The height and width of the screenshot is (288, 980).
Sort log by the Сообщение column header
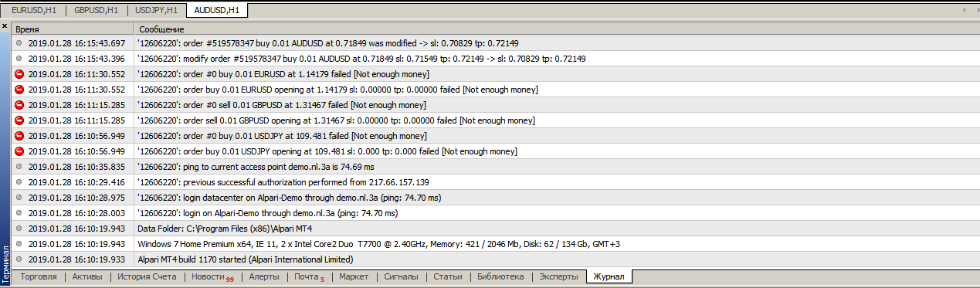click(557, 29)
